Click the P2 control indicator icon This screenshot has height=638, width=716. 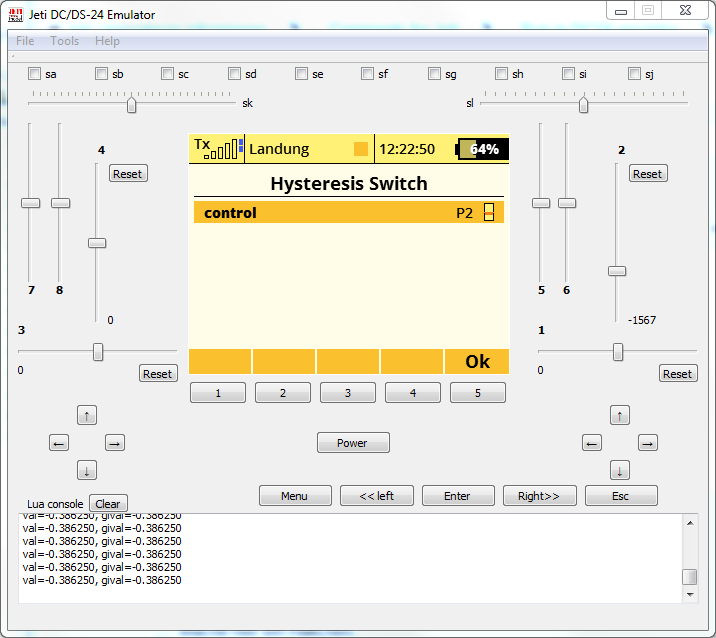pyautogui.click(x=489, y=212)
